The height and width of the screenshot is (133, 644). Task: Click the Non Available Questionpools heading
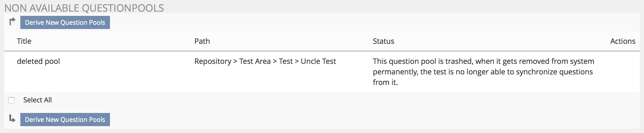coord(84,8)
